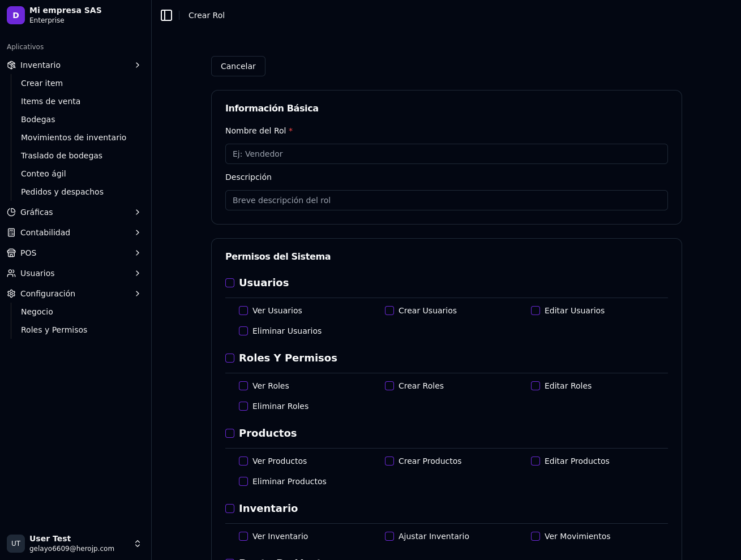Enable the Ajustar Inventario permission
This screenshot has height=560, width=741.
point(389,536)
